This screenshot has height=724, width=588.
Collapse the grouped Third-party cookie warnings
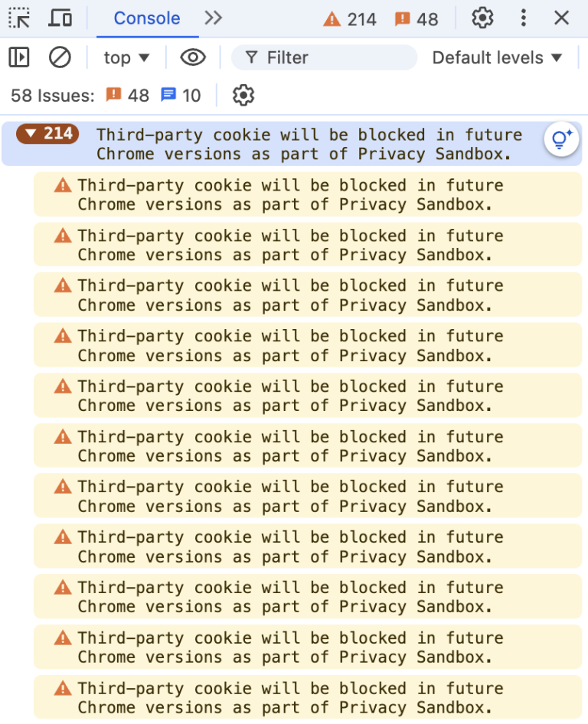46,133
